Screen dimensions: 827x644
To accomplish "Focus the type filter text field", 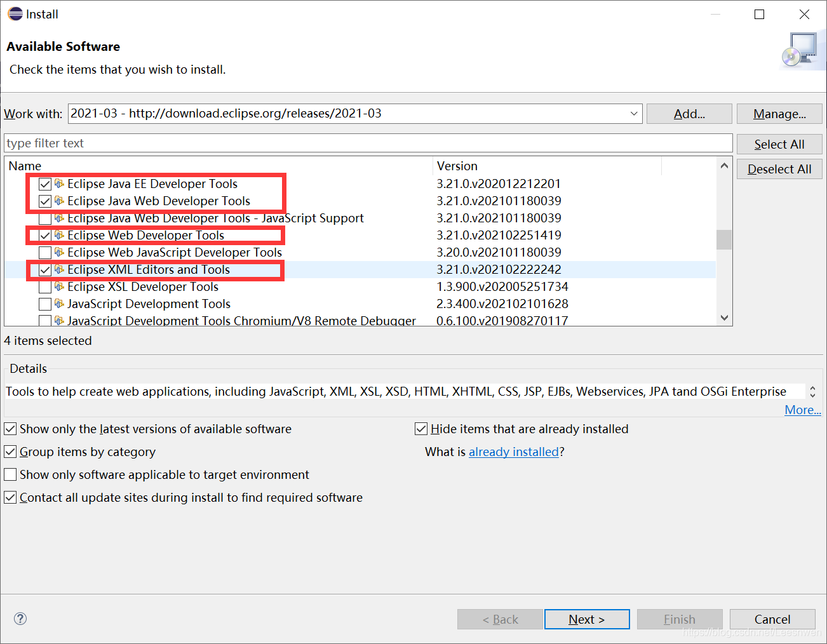I will coord(368,144).
